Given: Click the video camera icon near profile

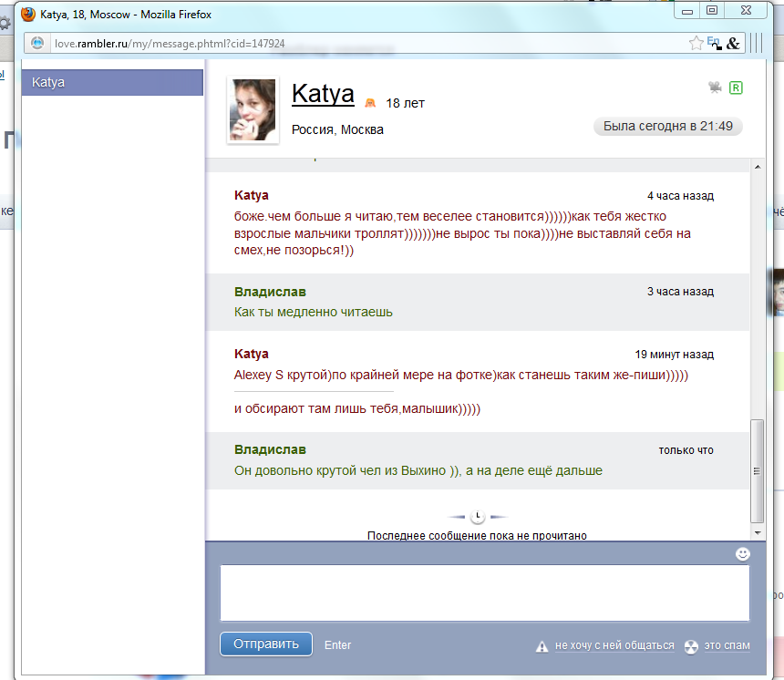Looking at the screenshot, I should (x=715, y=88).
